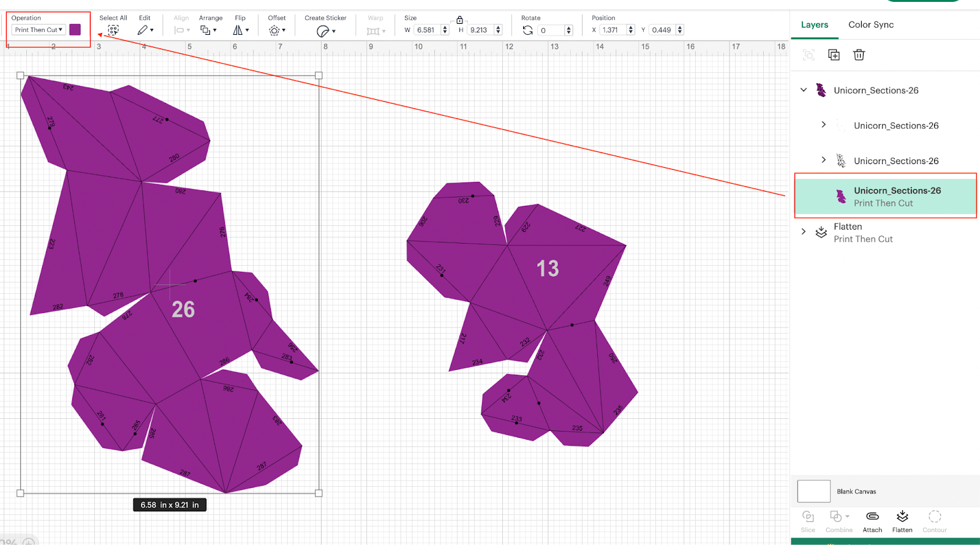Click the Flatten layer icon in list

[x=821, y=232]
